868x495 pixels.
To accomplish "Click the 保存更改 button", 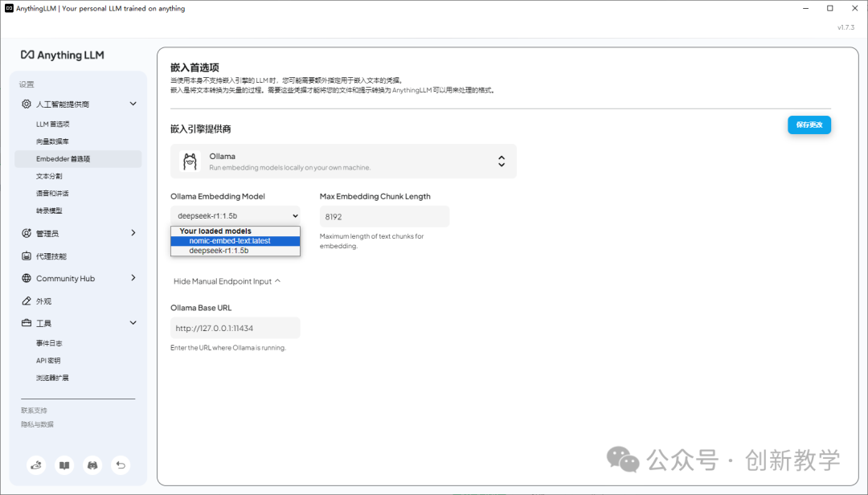I will [x=809, y=125].
